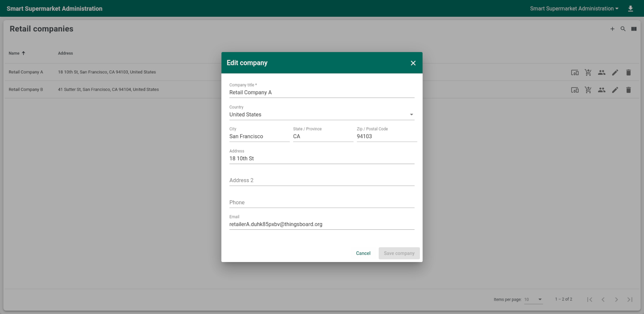Open devices icon for Retail Company A
Screen dimensions: 644x314
tap(574, 73)
